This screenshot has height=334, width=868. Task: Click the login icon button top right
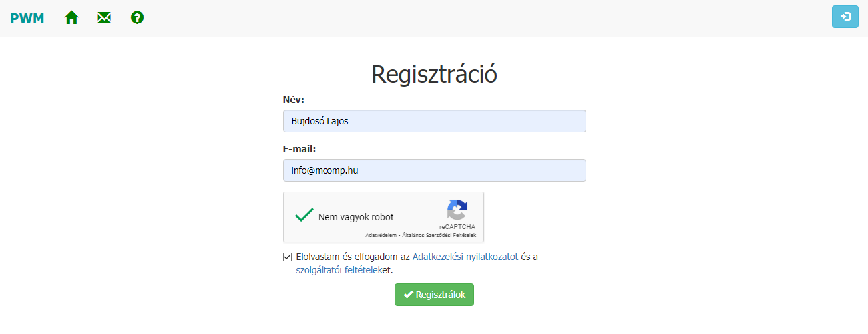(845, 17)
